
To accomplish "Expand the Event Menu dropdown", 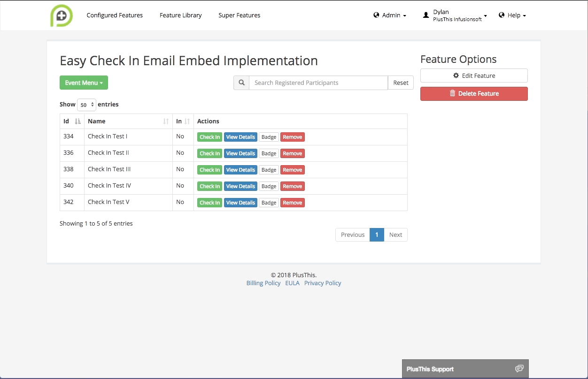I will tap(84, 83).
